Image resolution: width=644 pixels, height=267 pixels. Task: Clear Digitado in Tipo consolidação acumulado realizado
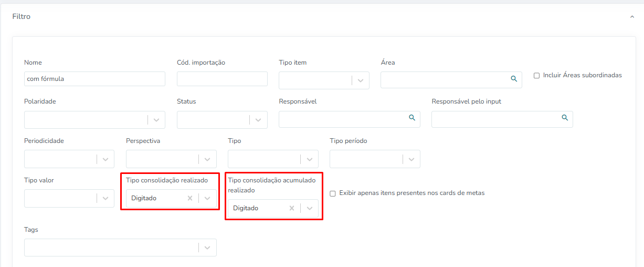292,208
